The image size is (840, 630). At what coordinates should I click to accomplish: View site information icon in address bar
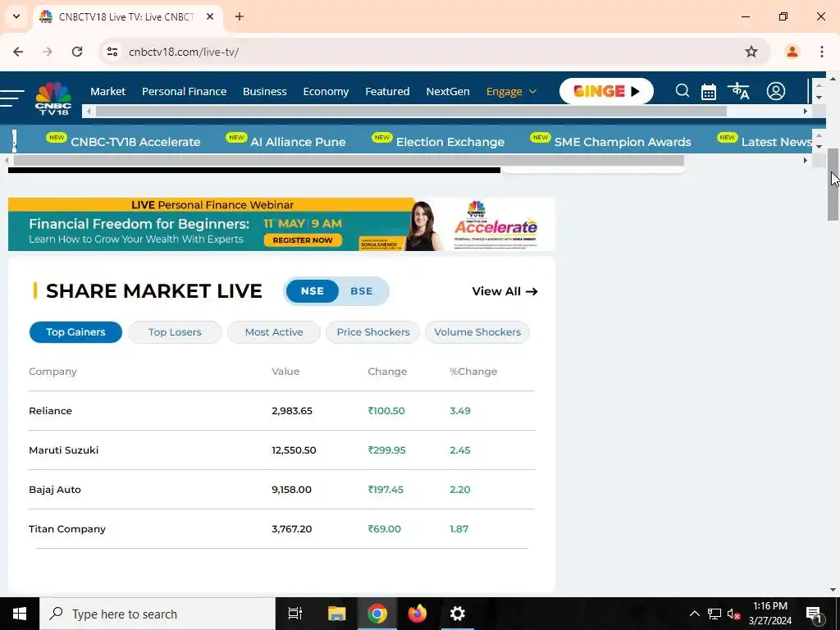click(112, 52)
